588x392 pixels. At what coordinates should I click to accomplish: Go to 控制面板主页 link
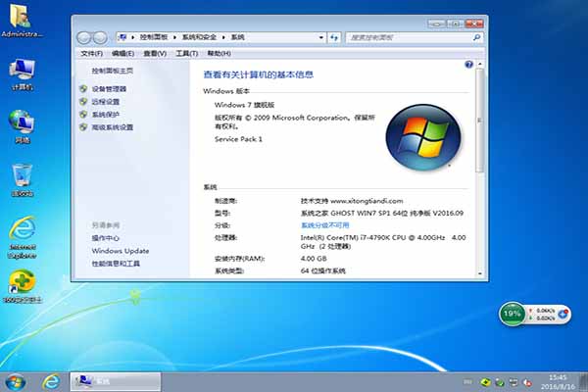112,71
